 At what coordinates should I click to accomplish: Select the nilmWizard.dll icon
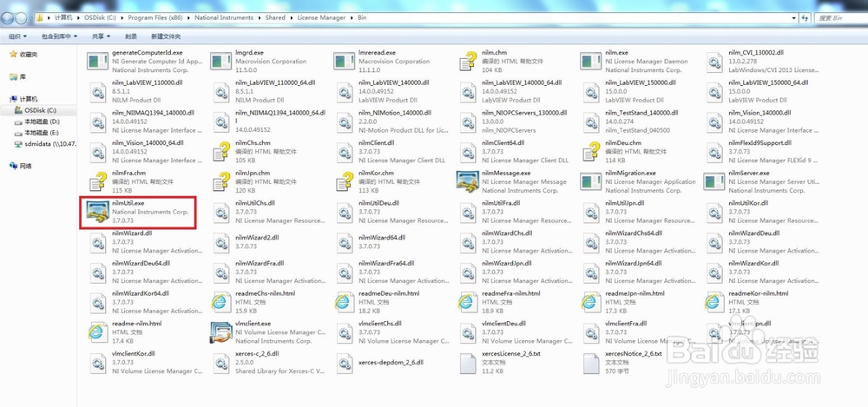click(x=97, y=242)
